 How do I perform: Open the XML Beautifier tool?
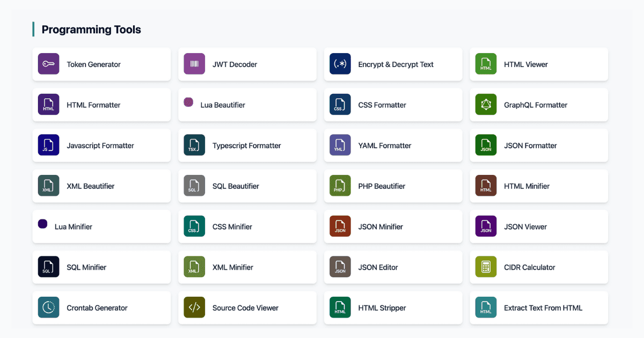click(x=101, y=186)
